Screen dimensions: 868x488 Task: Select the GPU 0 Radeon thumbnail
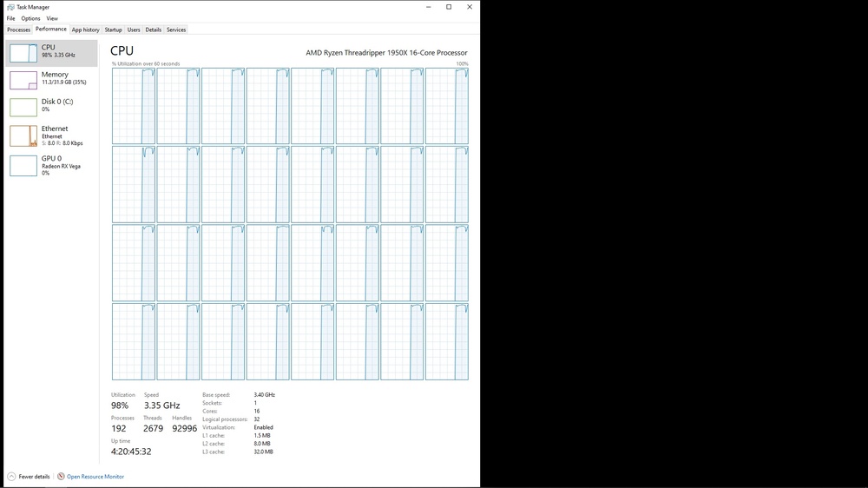pyautogui.click(x=23, y=165)
